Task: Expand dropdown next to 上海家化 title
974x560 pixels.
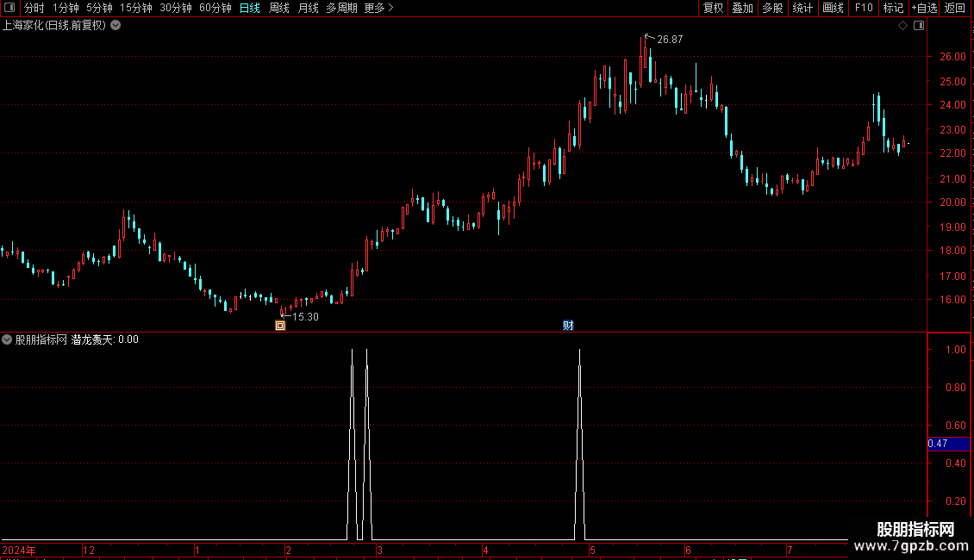Action: [116, 26]
